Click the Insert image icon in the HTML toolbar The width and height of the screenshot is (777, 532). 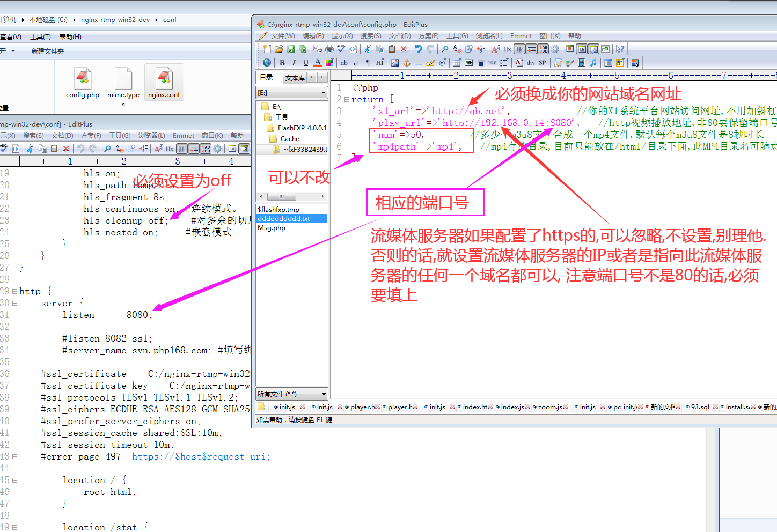pos(395,63)
